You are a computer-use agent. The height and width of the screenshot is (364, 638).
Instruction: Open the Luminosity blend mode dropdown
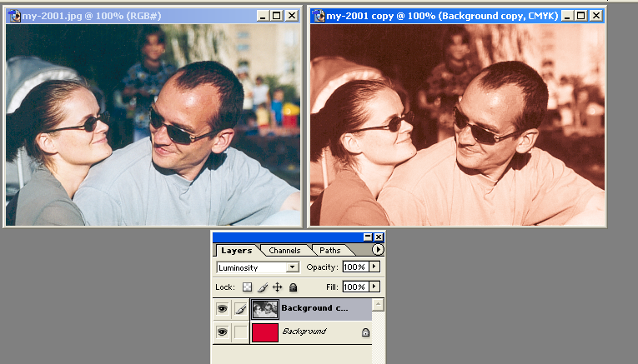click(292, 267)
